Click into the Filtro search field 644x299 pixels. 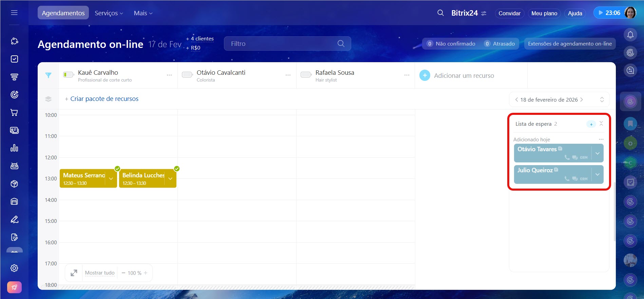pyautogui.click(x=282, y=43)
